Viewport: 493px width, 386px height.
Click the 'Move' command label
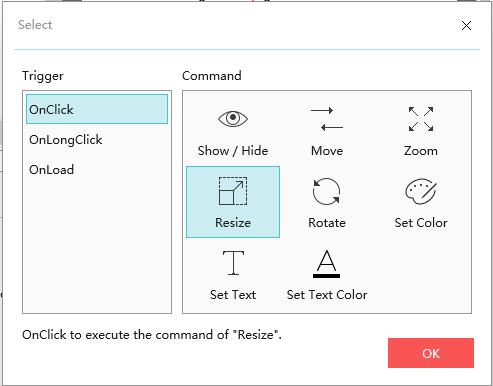(327, 151)
